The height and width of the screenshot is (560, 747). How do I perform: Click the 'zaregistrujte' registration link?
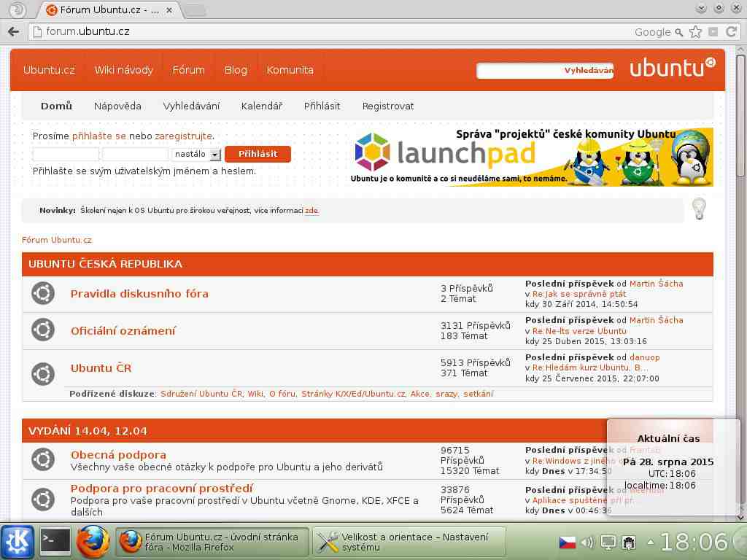click(x=183, y=136)
